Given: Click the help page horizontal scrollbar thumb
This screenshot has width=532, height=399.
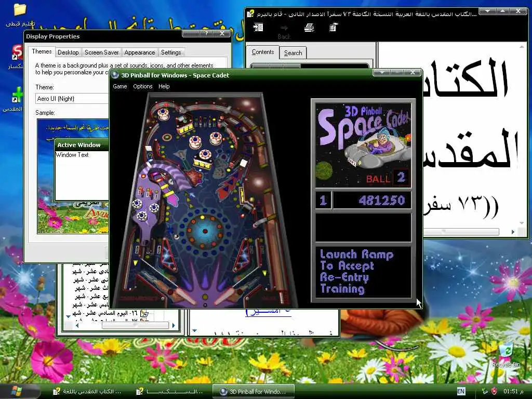Looking at the screenshot, I should point(461,232).
